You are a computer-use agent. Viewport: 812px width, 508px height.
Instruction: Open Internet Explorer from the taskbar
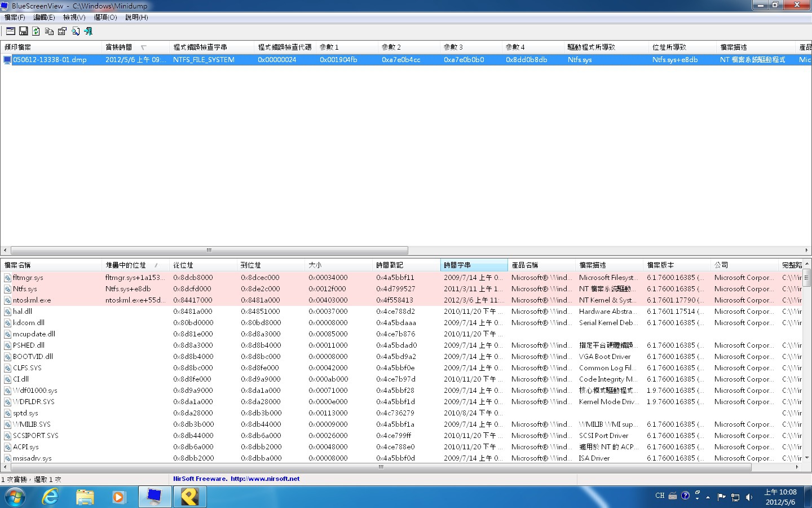[51, 497]
